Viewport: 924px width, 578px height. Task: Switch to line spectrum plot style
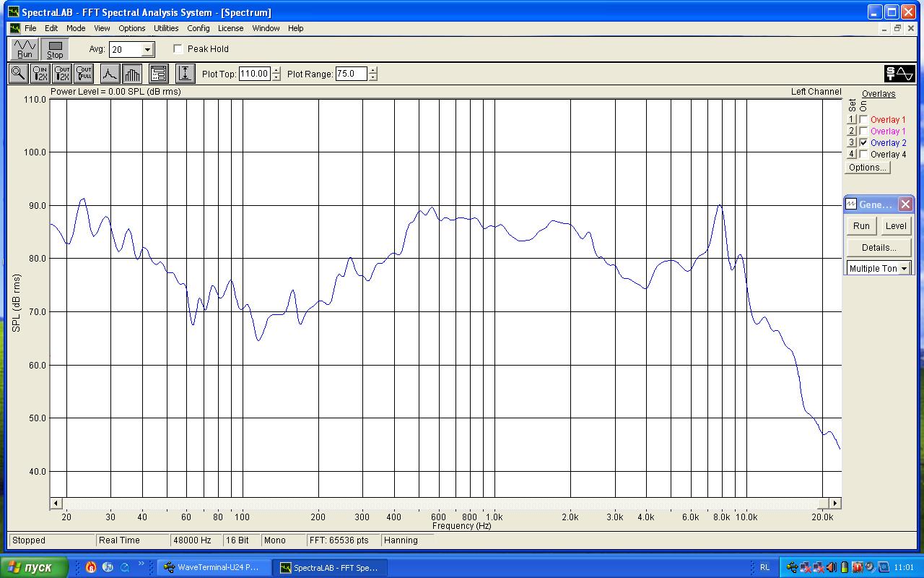pos(110,74)
